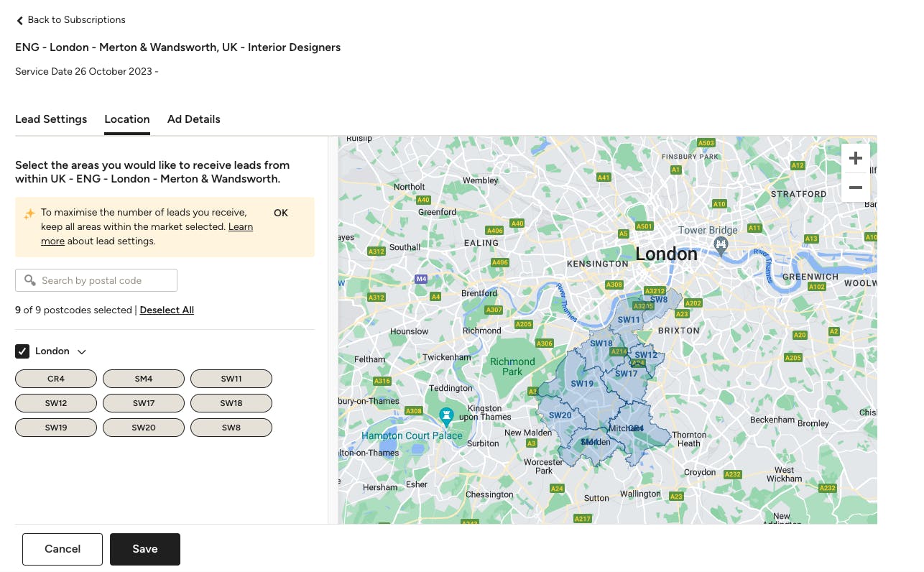Click the London city label on map
This screenshot has width=924, height=572.
click(x=667, y=254)
